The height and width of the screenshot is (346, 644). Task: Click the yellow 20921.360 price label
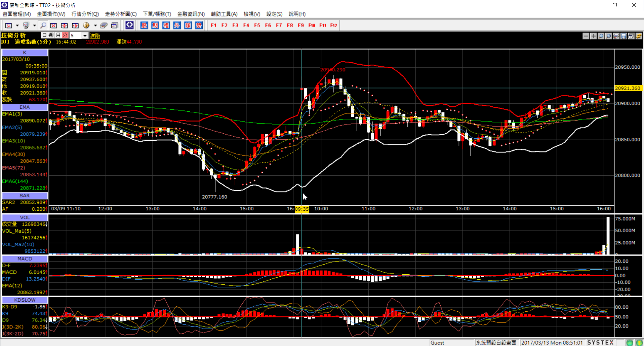tap(628, 88)
